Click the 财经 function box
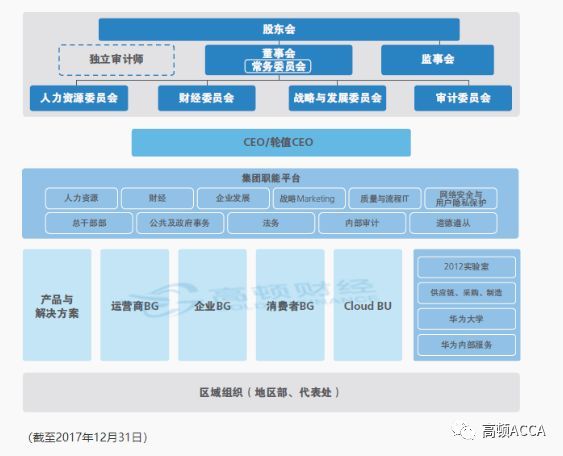 coord(157,198)
